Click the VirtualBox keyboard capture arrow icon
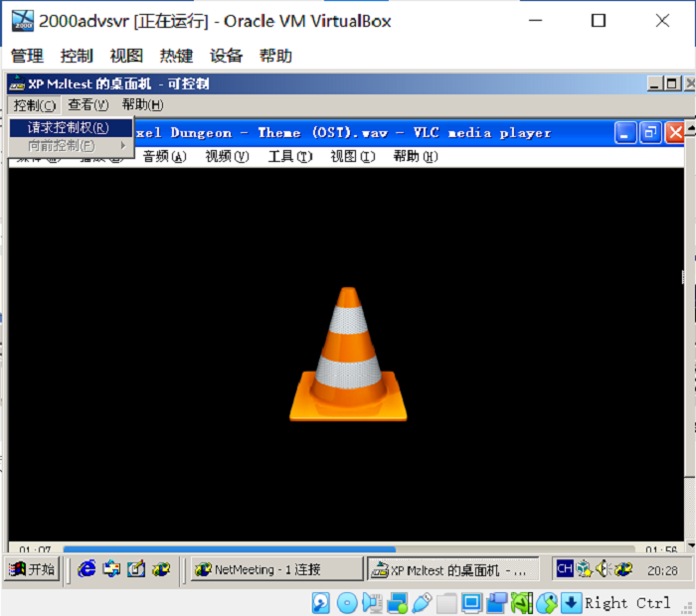 tap(571, 603)
